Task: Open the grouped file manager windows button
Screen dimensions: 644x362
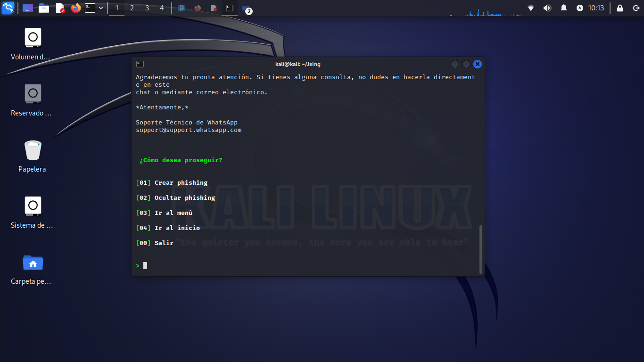Action: click(246, 8)
